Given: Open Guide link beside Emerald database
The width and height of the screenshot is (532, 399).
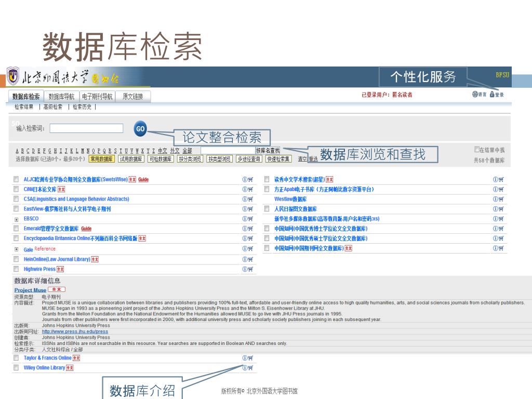Looking at the screenshot, I should coord(86,229).
